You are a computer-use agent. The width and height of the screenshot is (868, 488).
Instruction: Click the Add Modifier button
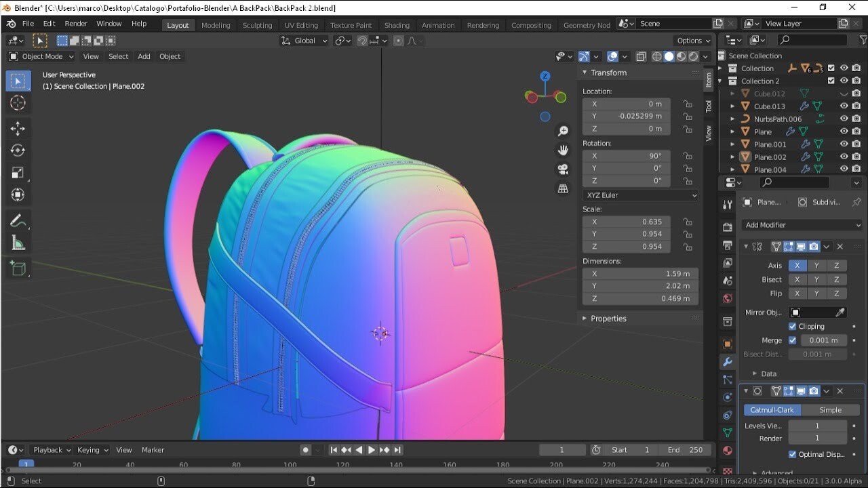802,224
